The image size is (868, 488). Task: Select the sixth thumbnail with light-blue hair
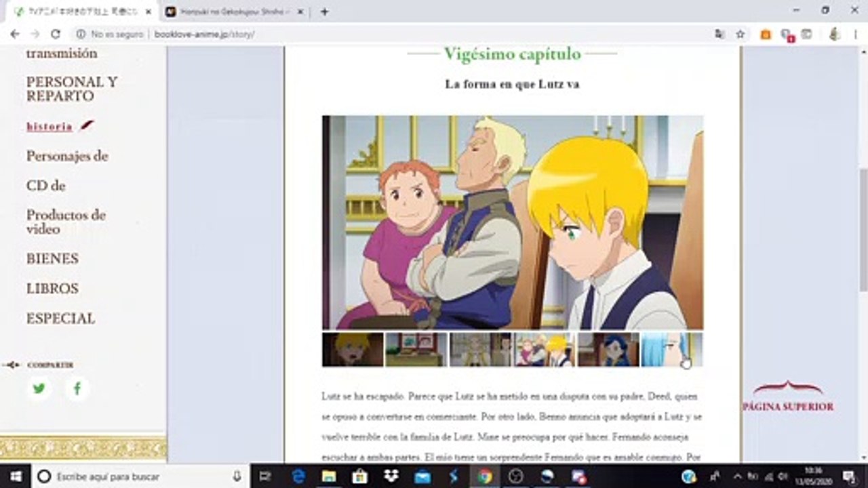pyautogui.click(x=672, y=349)
